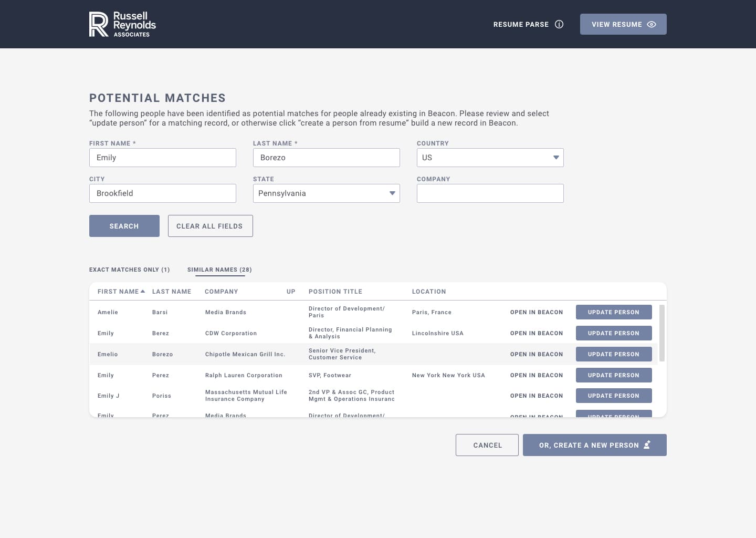
Task: Switch to the Exact Matches Only tab
Action: coord(129,270)
